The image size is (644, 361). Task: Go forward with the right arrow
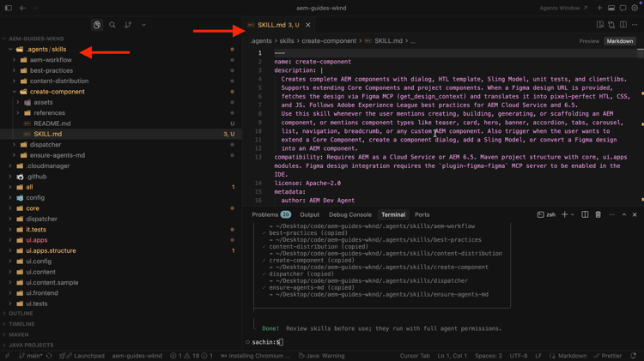tap(34, 8)
